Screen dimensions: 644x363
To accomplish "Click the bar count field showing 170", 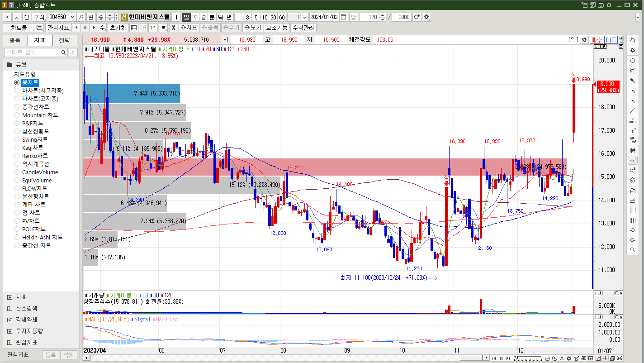I will pyautogui.click(x=369, y=17).
